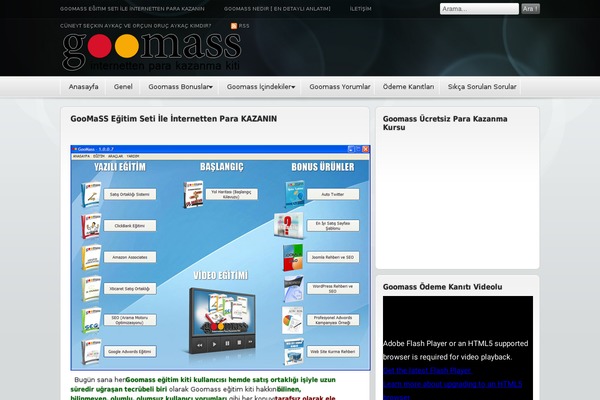This screenshot has width=600, height=400.
Task: Click pause on the video player graphic
Action: coord(227,343)
